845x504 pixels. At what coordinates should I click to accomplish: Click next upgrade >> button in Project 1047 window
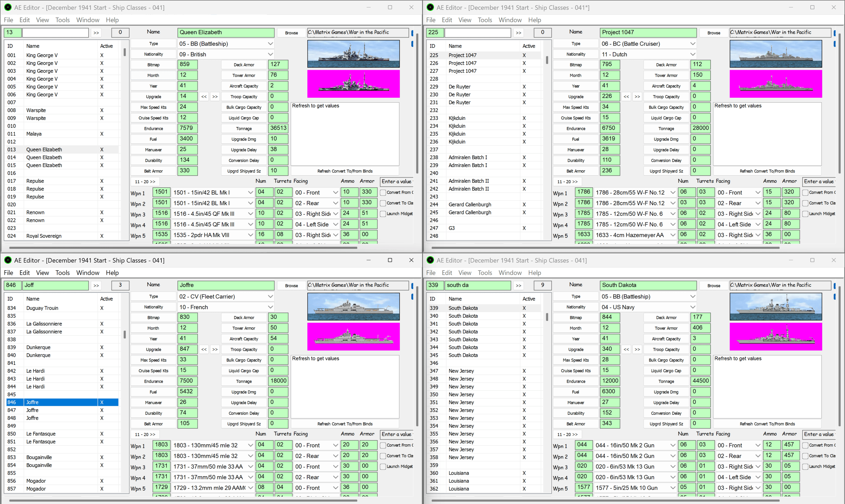click(x=637, y=96)
